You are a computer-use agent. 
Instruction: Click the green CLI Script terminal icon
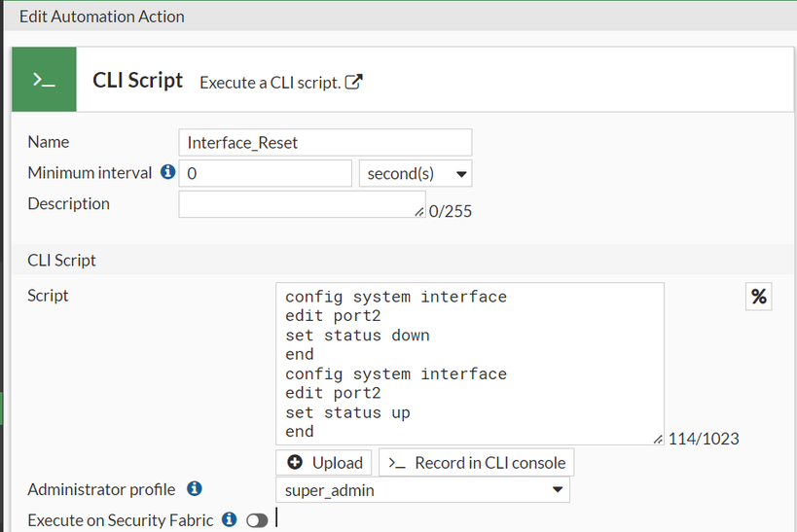pyautogui.click(x=44, y=81)
